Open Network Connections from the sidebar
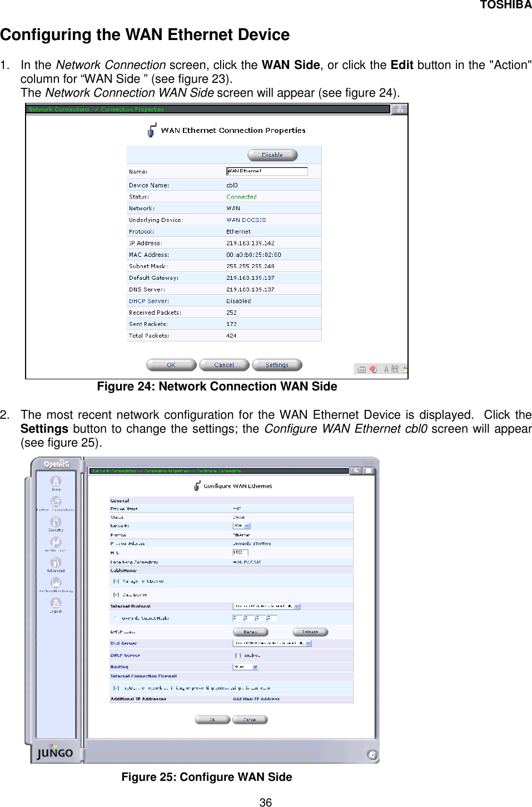The image size is (532, 807). click(x=56, y=502)
